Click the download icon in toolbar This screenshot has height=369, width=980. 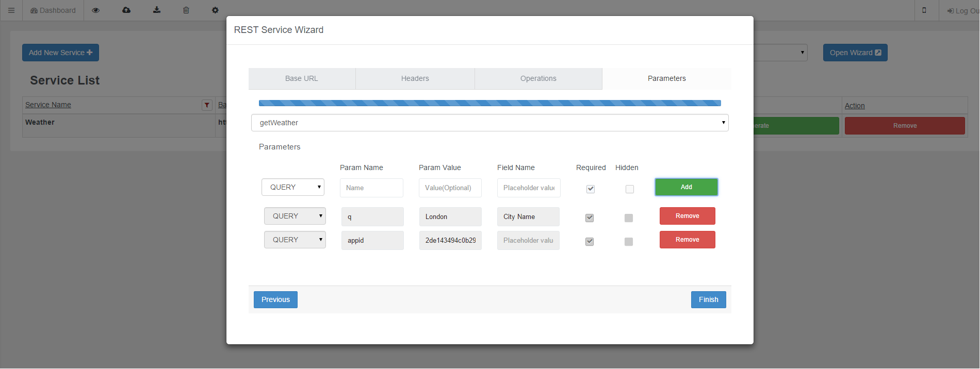pos(157,10)
